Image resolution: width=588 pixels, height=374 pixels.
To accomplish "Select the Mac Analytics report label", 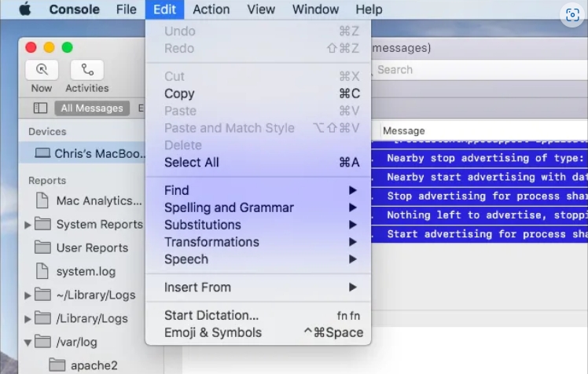I will [x=99, y=201].
